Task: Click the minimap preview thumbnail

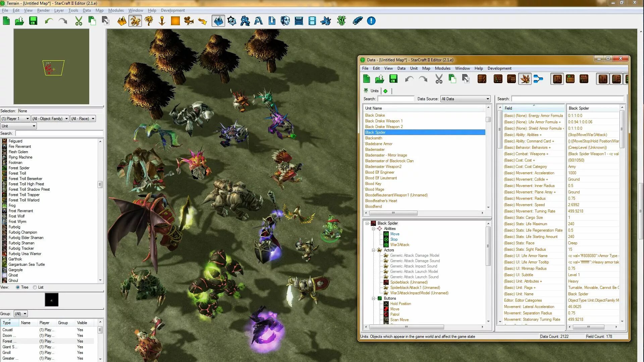Action: [51, 66]
